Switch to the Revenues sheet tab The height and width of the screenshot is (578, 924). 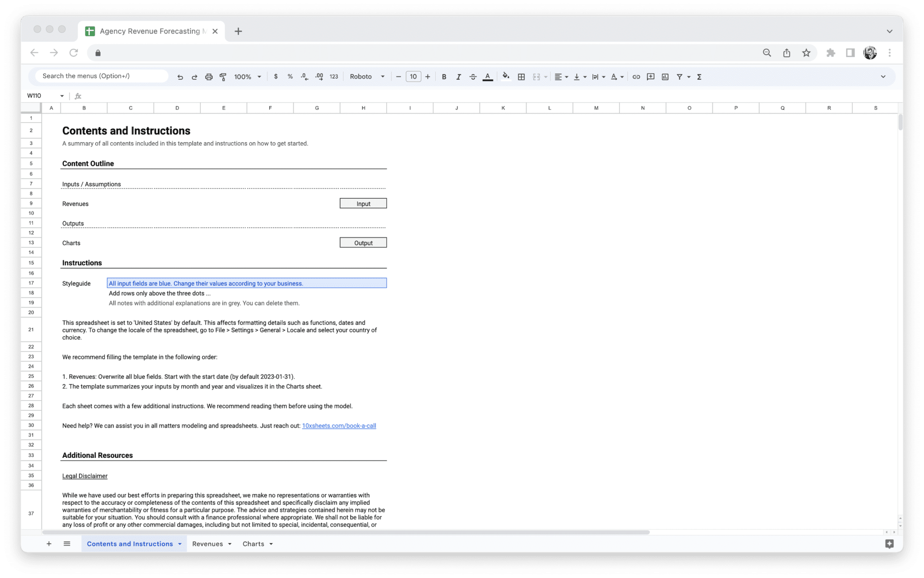click(x=208, y=544)
